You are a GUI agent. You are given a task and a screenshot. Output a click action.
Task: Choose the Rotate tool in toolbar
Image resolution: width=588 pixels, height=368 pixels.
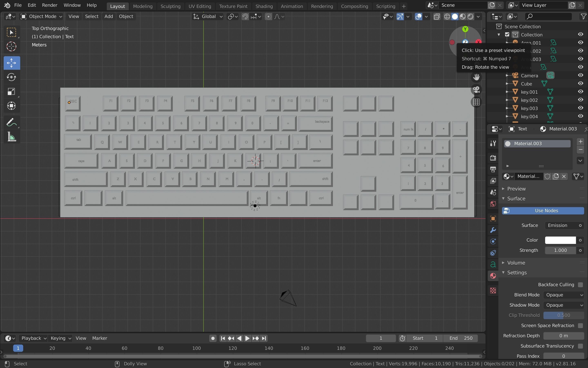pos(11,77)
